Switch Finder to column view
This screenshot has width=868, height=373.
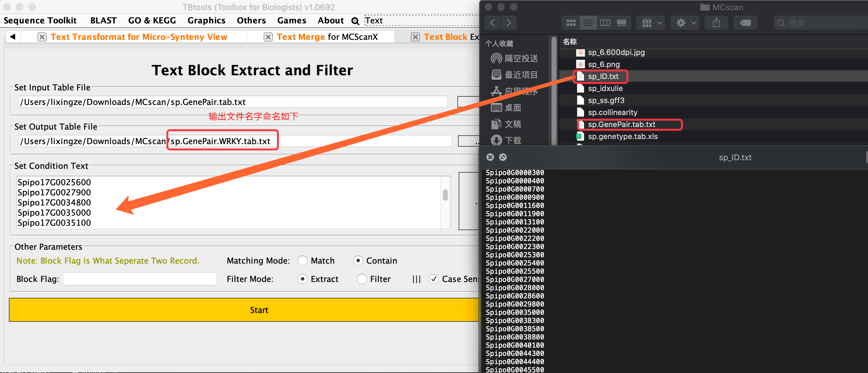coord(605,23)
